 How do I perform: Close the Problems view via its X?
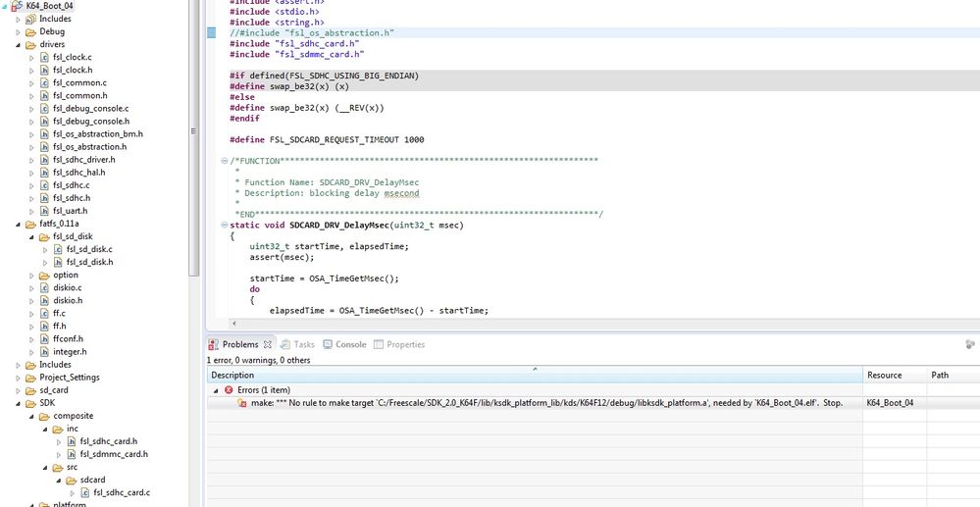point(268,344)
